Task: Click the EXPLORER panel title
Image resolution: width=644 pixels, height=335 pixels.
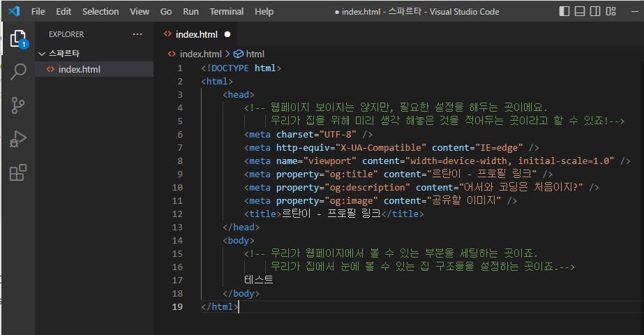Action: (x=66, y=34)
